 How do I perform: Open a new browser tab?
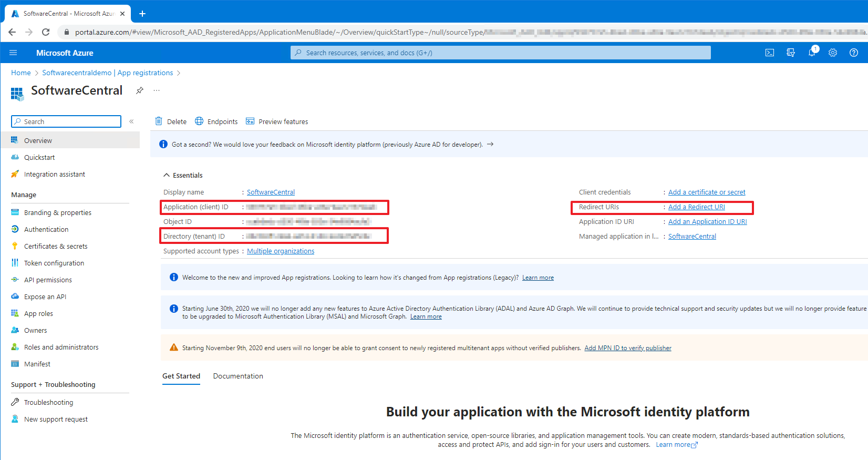pyautogui.click(x=142, y=14)
